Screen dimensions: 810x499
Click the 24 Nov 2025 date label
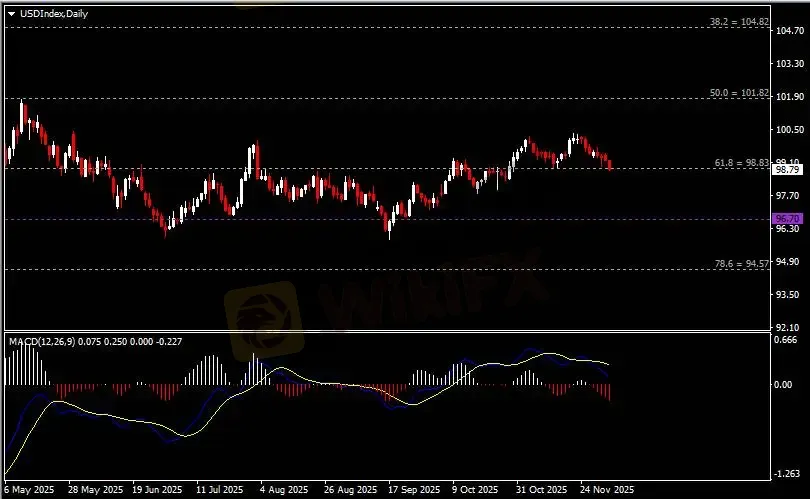606,490
